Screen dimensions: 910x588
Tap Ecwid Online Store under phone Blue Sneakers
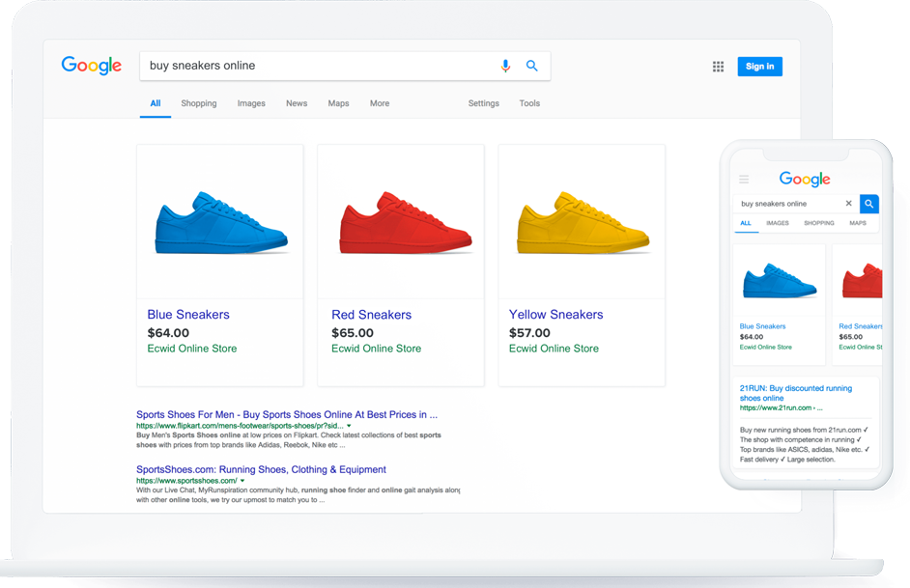click(765, 347)
